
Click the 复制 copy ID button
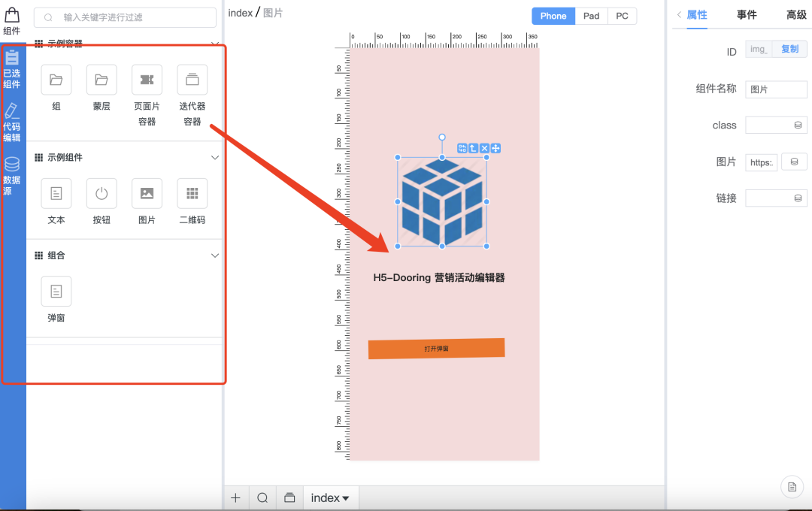click(789, 49)
